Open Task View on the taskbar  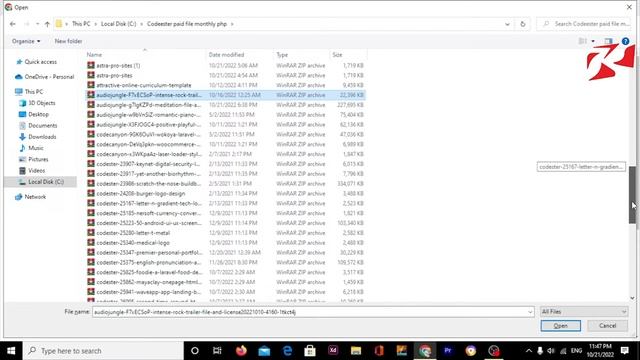click(217, 351)
